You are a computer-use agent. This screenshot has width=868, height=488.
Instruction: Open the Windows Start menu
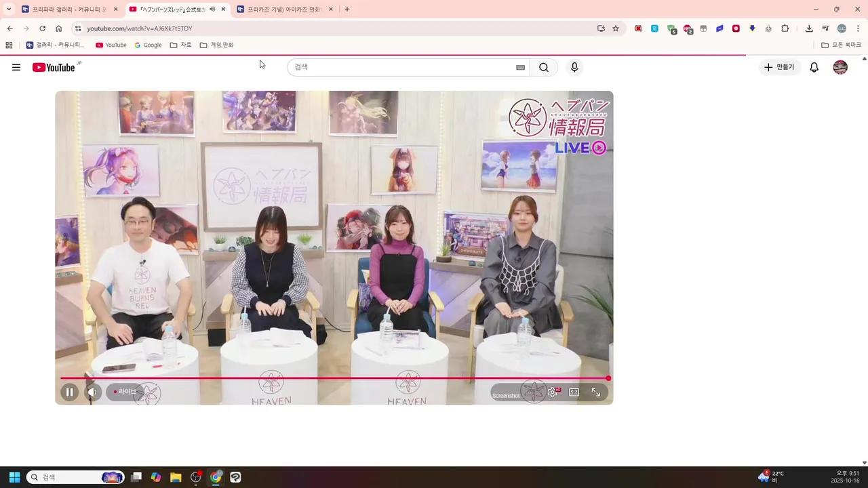(14, 477)
